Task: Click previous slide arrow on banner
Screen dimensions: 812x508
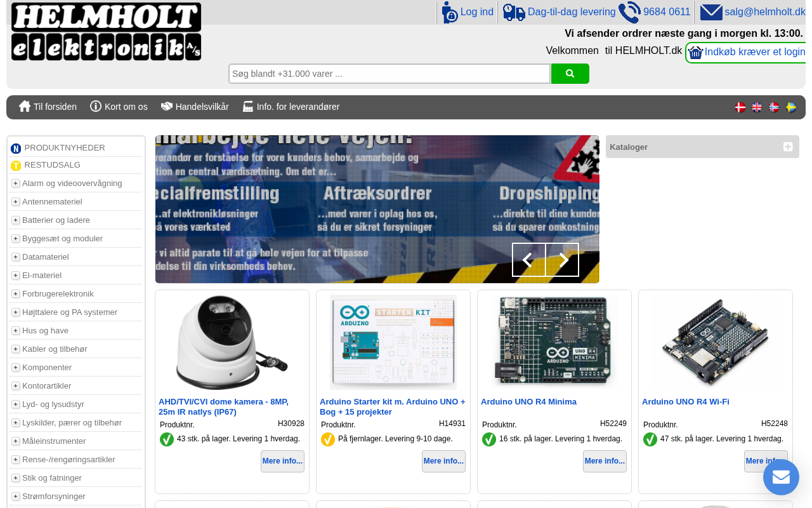Action: pos(528,260)
